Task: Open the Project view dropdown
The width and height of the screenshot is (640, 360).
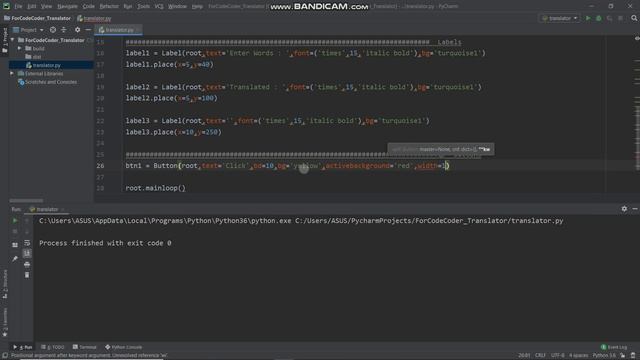Action: click(28, 30)
